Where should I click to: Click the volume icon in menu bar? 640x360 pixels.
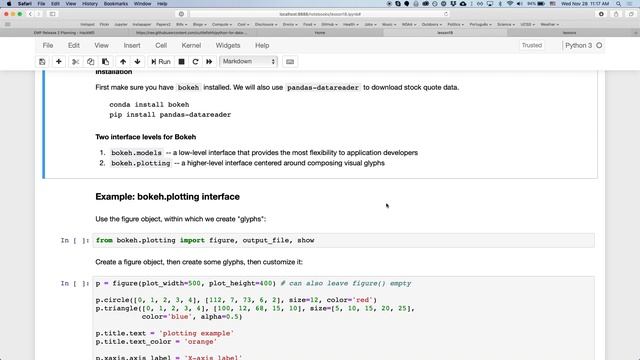(x=520, y=4)
